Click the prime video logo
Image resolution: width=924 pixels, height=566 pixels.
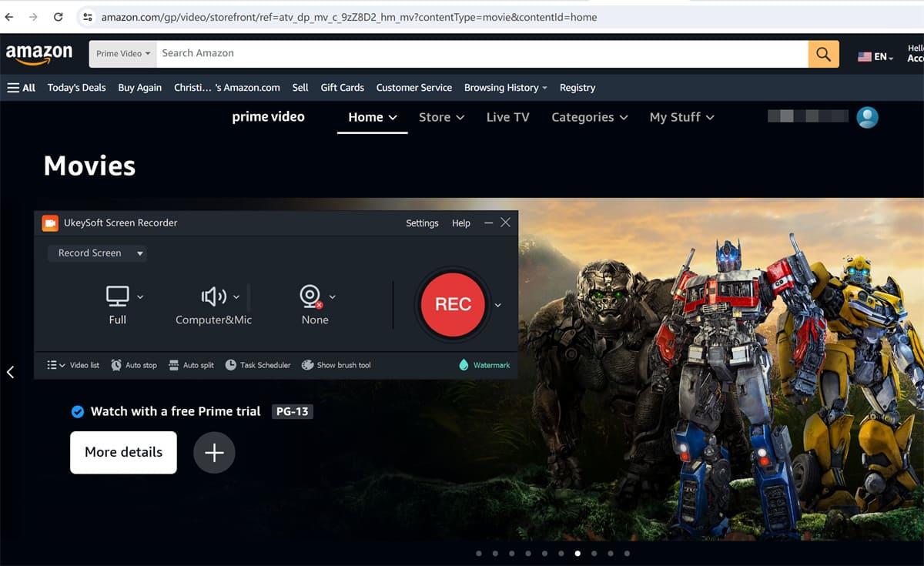coord(269,117)
